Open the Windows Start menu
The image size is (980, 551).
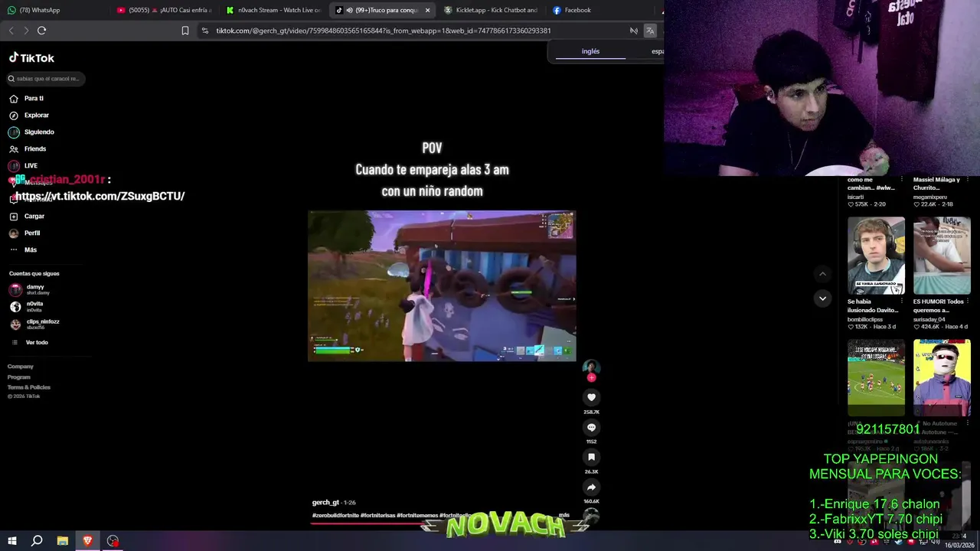point(12,541)
